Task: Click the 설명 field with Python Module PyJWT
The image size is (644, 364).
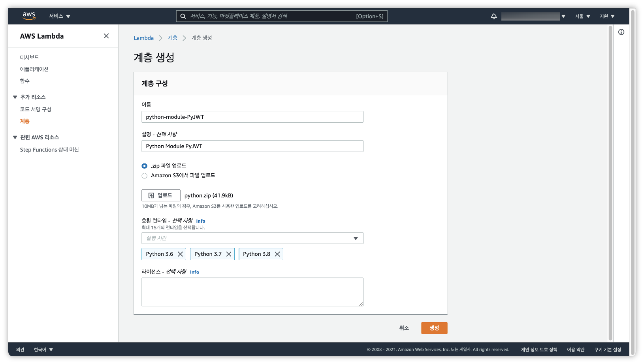Action: 252,146
